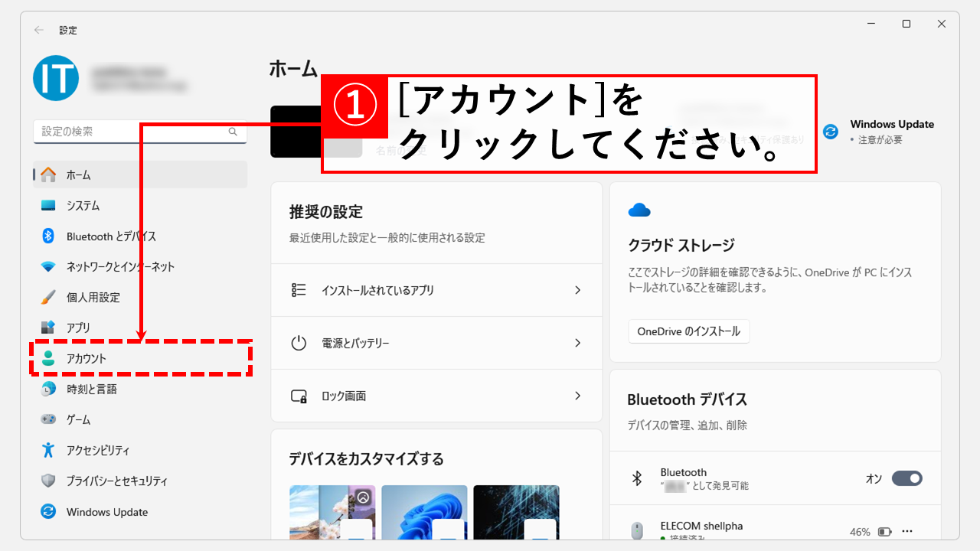
Task: Choose the dark abstract theme thumbnail
Action: tap(516, 512)
